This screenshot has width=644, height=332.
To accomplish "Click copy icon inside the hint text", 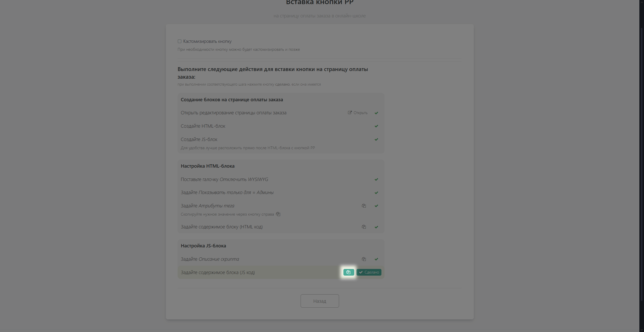I will (278, 214).
